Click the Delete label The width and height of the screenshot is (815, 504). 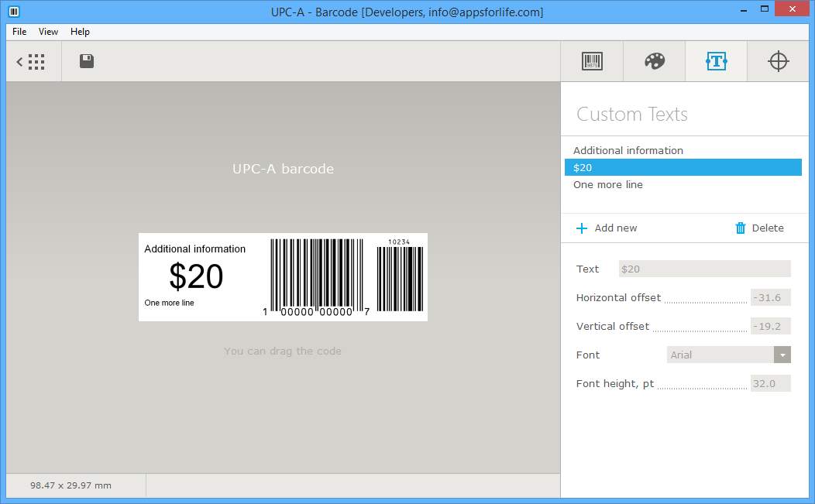pos(768,228)
